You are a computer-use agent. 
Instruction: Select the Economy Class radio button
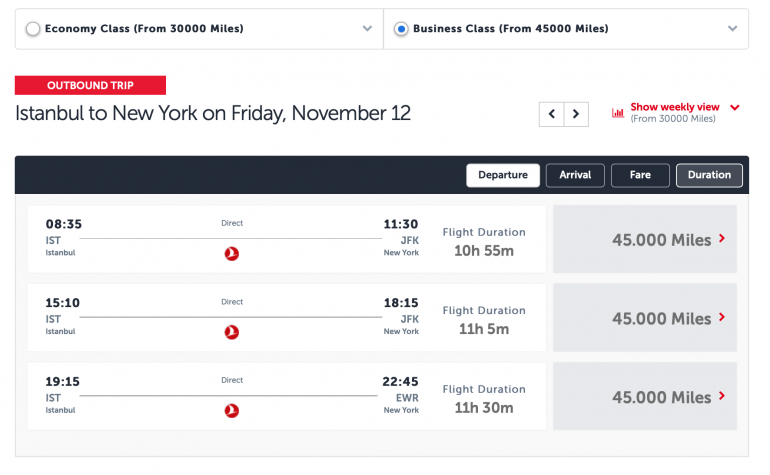33,29
